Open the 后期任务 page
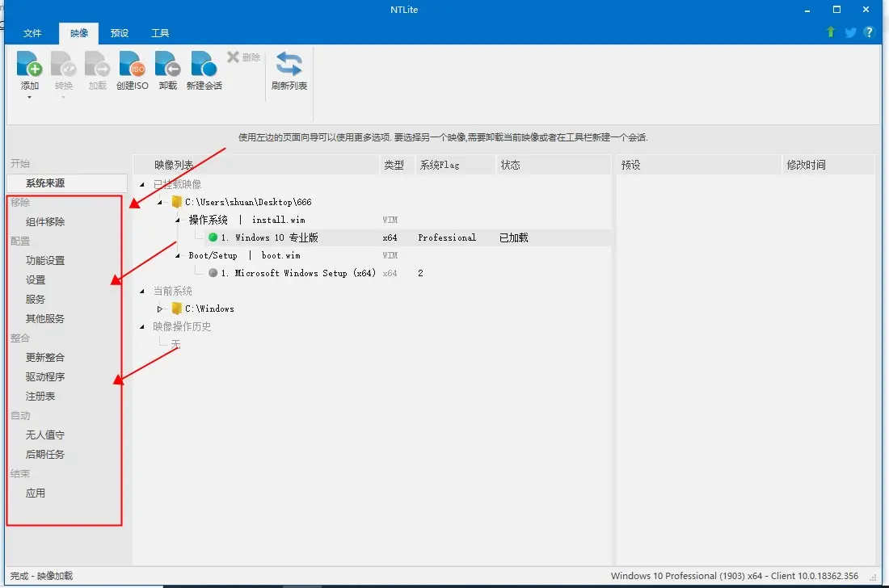The height and width of the screenshot is (588, 889). pos(45,454)
